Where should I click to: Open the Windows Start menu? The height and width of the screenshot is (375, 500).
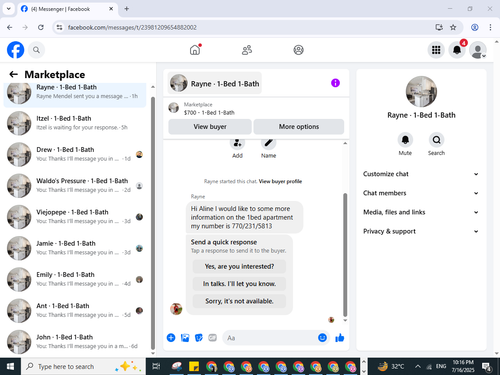tap(10, 367)
